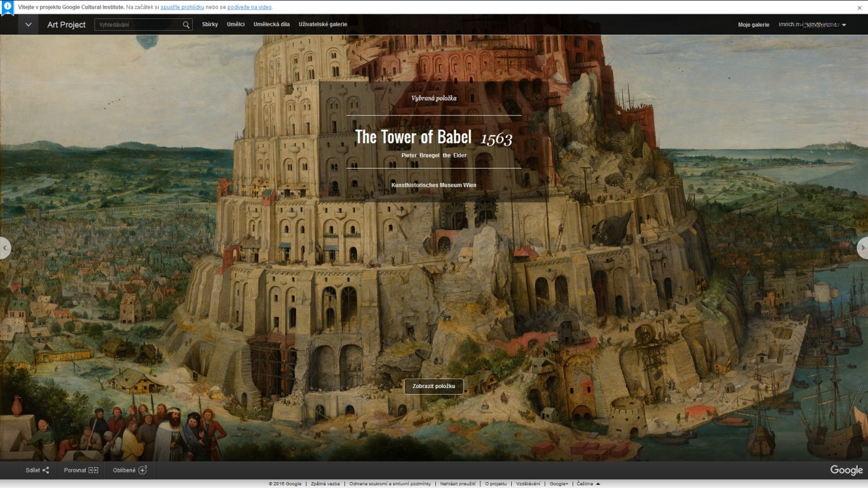
Task: Follow the 'podívejte na video' link
Action: (x=250, y=7)
